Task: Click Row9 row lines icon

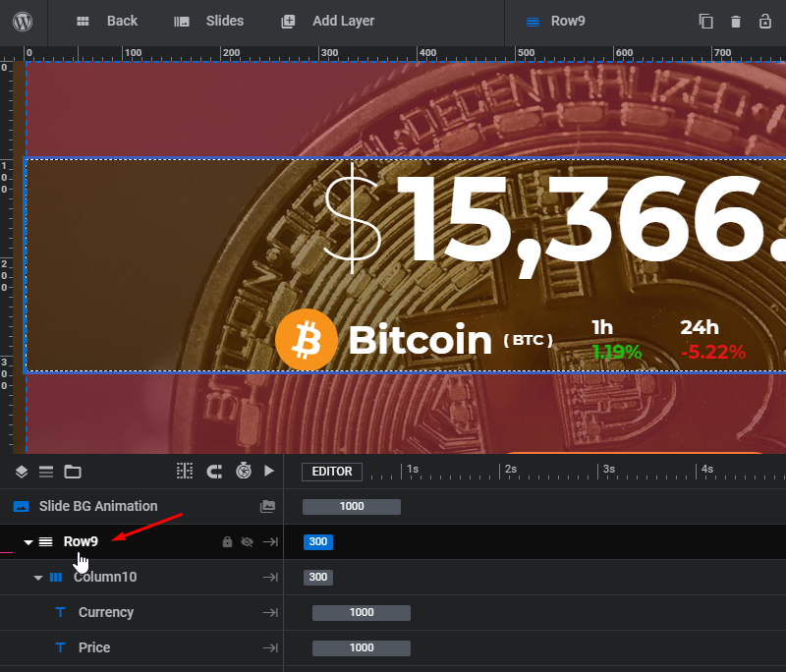Action: (45, 541)
